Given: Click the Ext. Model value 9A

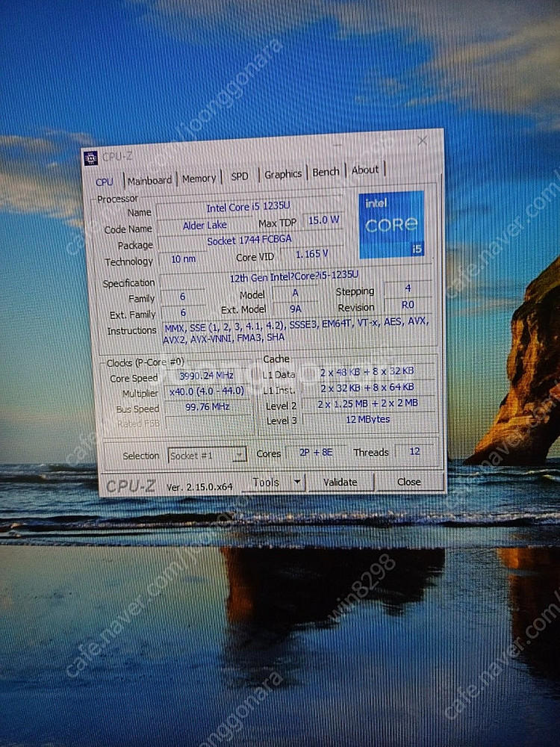Looking at the screenshot, I should (x=296, y=309).
